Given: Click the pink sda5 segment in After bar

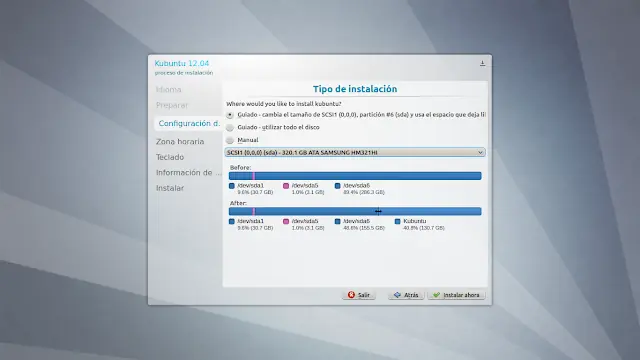Looking at the screenshot, I should click(x=253, y=211).
